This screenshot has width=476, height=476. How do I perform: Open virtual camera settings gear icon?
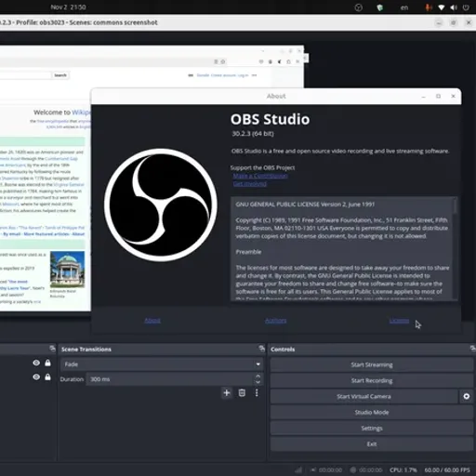pyautogui.click(x=466, y=396)
